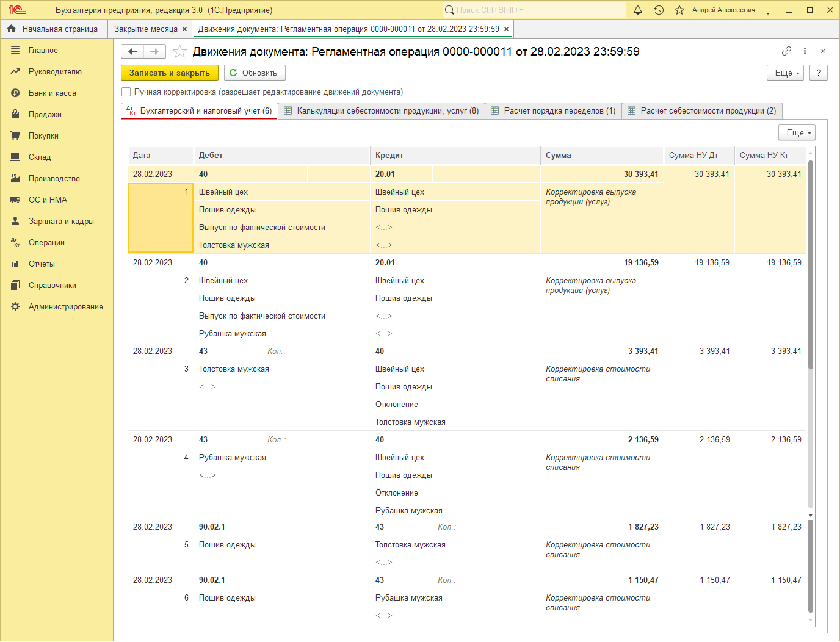The height and width of the screenshot is (642, 840).
Task: Open the three-dot form options menu
Action: (x=805, y=51)
